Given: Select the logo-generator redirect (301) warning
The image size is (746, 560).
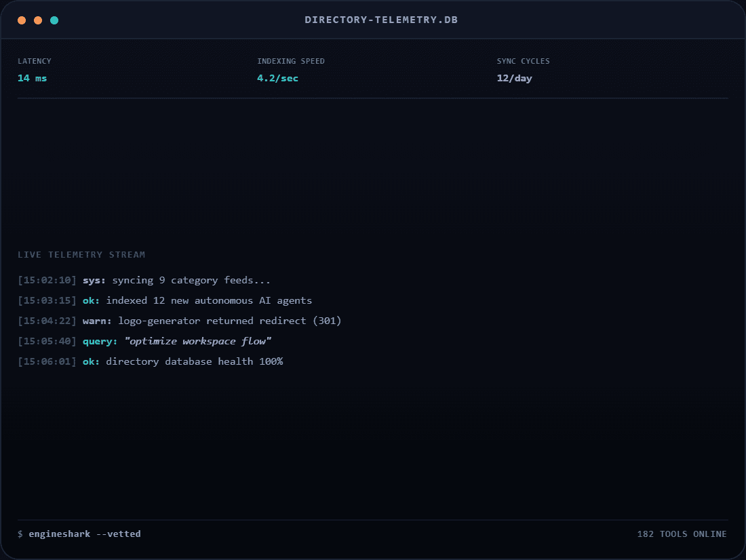Looking at the screenshot, I should 230,321.
